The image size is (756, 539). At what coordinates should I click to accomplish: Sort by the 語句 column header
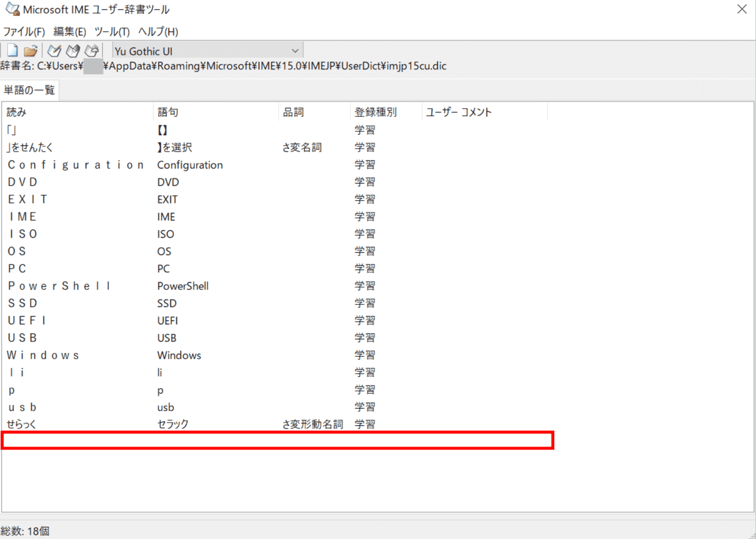coord(216,112)
